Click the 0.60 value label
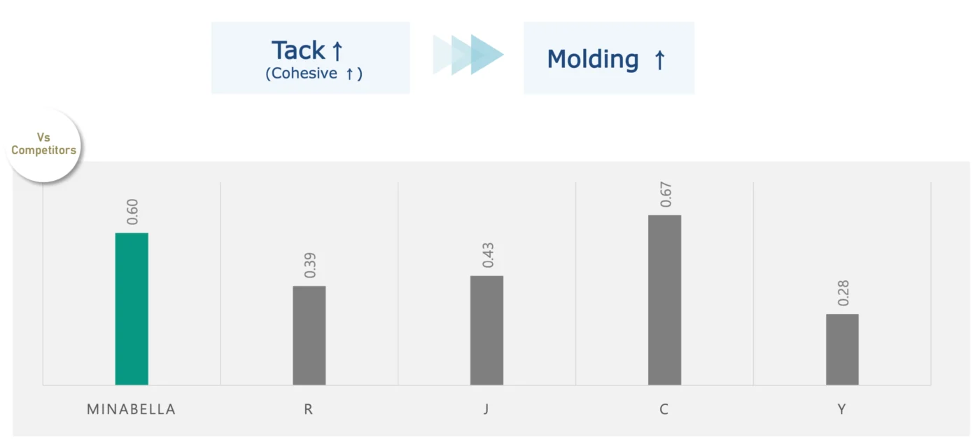The image size is (980, 447). click(x=132, y=212)
